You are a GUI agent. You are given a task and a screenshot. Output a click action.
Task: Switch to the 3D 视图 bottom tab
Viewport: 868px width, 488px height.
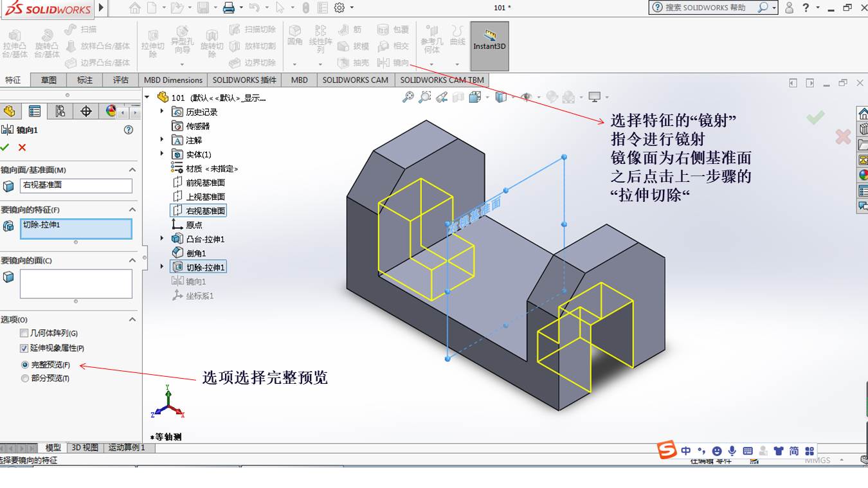[85, 447]
